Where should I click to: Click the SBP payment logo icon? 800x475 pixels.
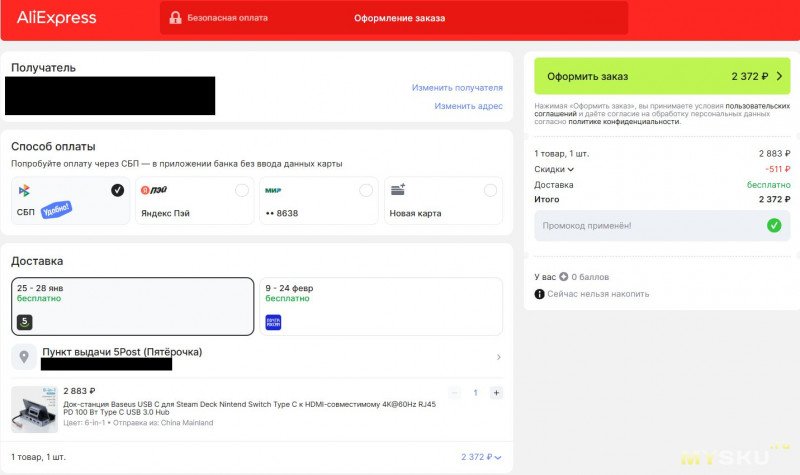(x=24, y=190)
